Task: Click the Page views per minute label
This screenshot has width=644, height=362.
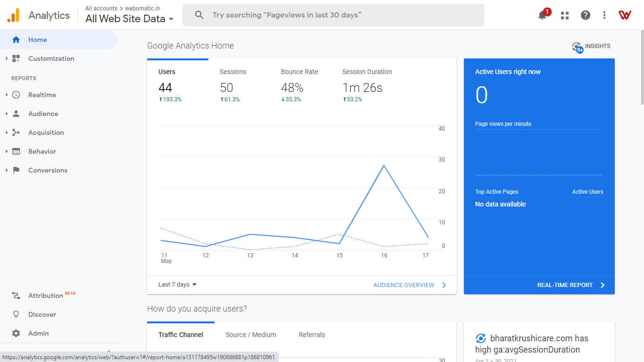Action: [x=503, y=124]
